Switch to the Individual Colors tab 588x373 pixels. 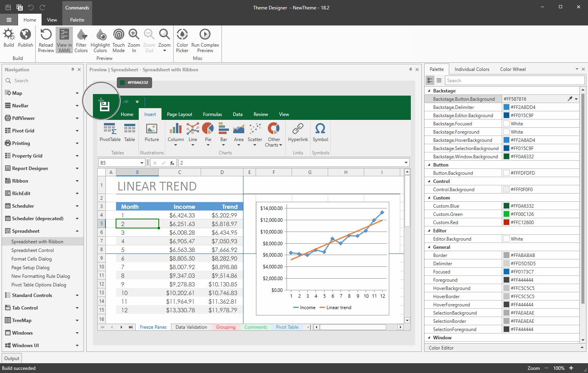pos(472,69)
